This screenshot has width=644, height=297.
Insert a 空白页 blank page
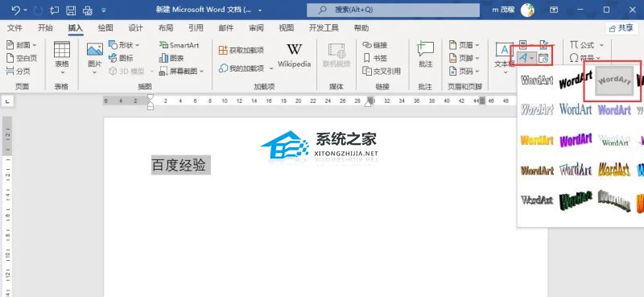pyautogui.click(x=22, y=58)
